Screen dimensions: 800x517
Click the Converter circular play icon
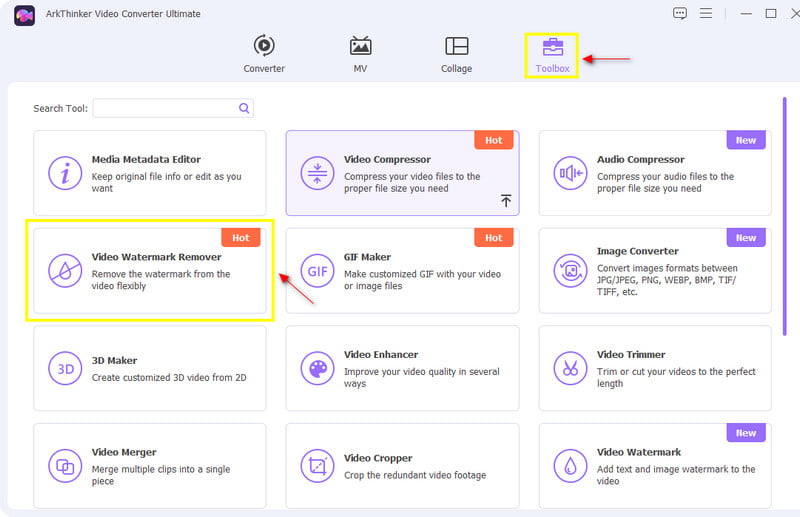tap(264, 45)
